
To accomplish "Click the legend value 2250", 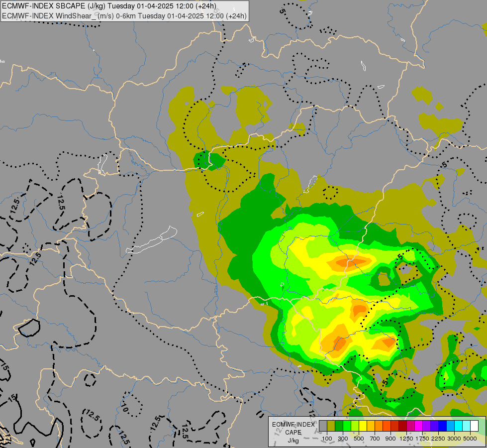I will point(438,439).
